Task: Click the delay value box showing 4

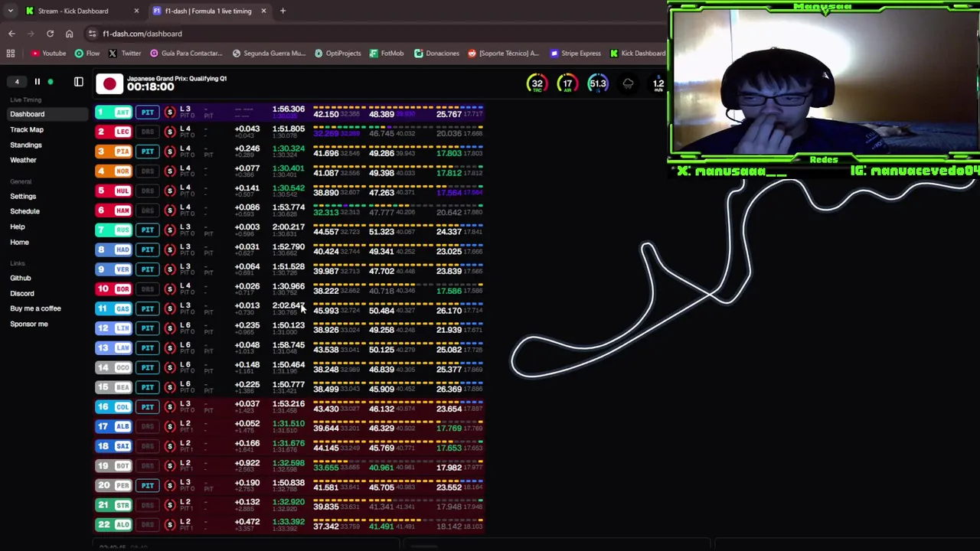Action: [x=17, y=82]
